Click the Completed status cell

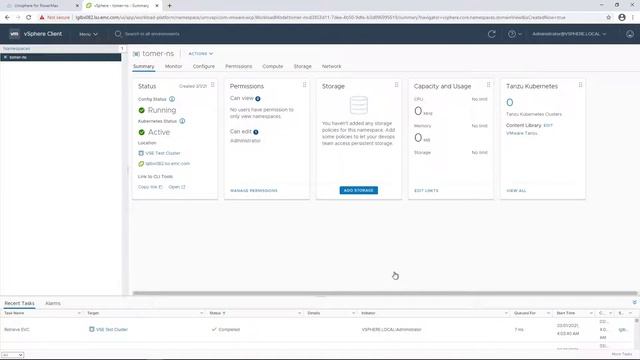pyautogui.click(x=226, y=329)
